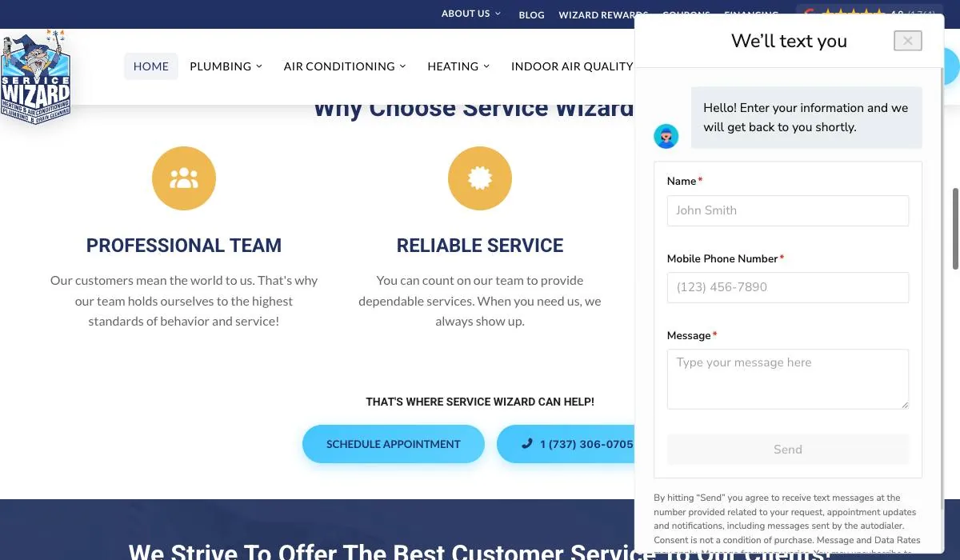Expand the Heating menu chevron
Screen dimensions: 960x560
click(486, 66)
